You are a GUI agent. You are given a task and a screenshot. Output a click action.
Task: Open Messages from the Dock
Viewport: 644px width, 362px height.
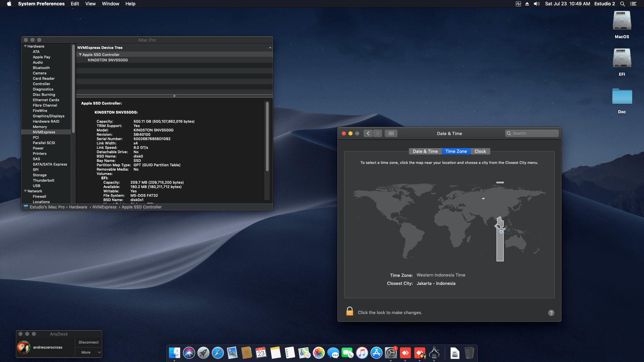tap(333, 353)
